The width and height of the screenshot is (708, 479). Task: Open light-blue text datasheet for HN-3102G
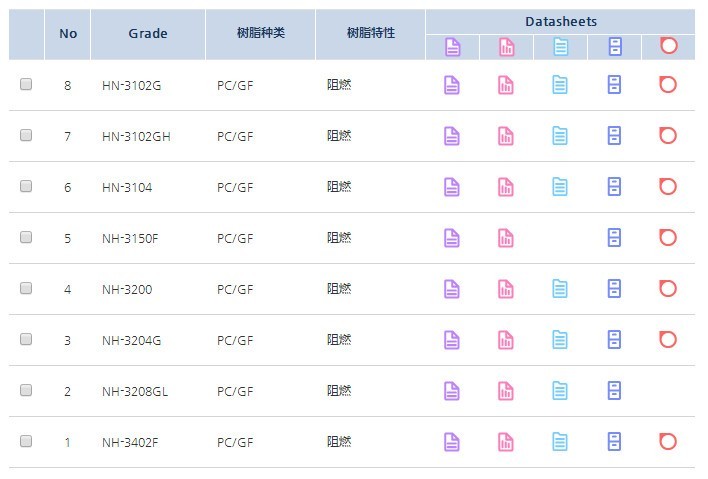click(x=560, y=85)
